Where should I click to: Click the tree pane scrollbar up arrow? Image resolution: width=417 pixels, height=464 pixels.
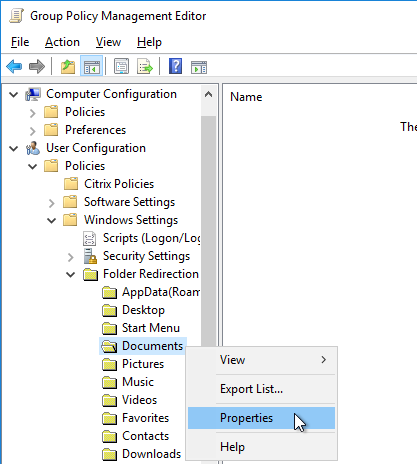point(208,94)
